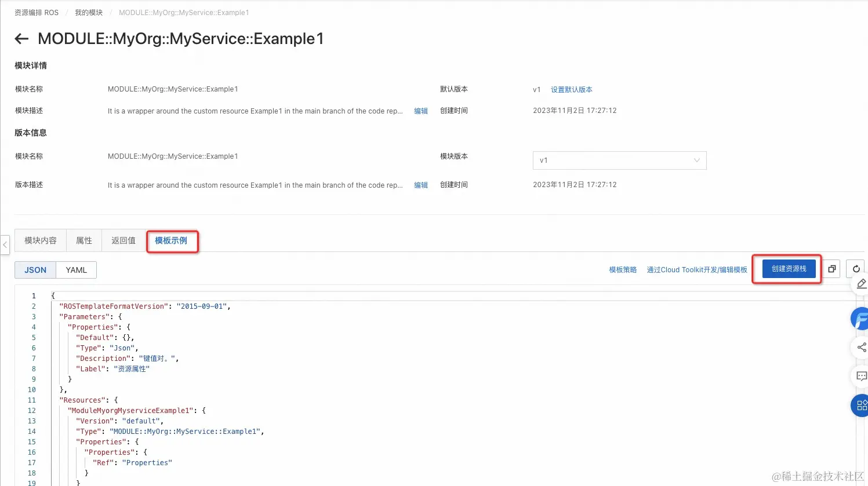Click line number 12 in editor gutter

(x=32, y=411)
